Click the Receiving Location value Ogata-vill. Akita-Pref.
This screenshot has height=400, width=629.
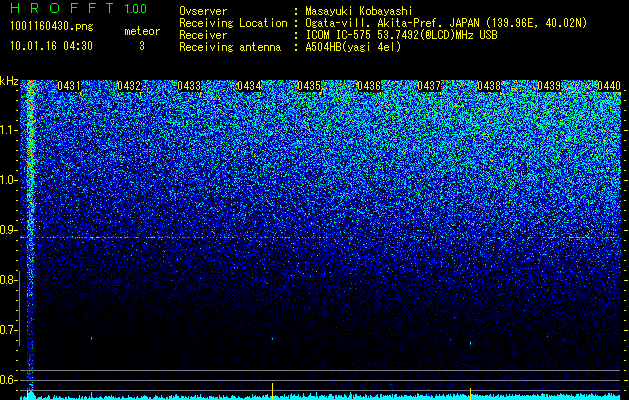[x=372, y=23]
